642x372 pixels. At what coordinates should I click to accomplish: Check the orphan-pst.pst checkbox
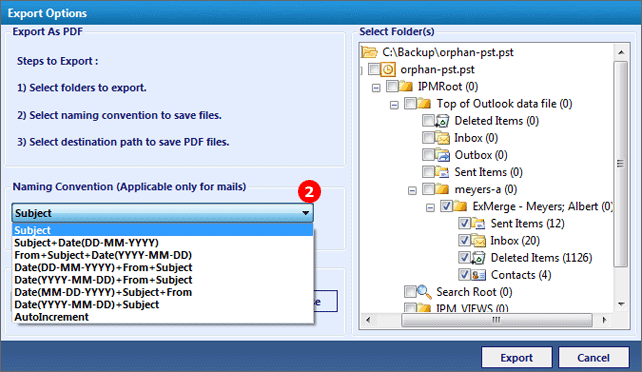[374, 69]
